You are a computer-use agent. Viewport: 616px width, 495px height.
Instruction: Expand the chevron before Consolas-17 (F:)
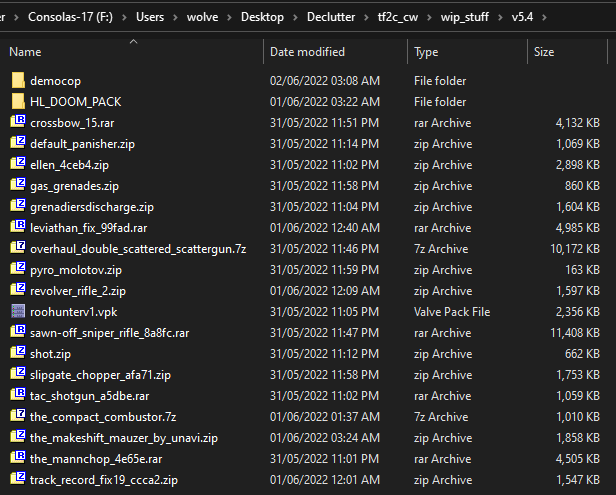click(16, 17)
